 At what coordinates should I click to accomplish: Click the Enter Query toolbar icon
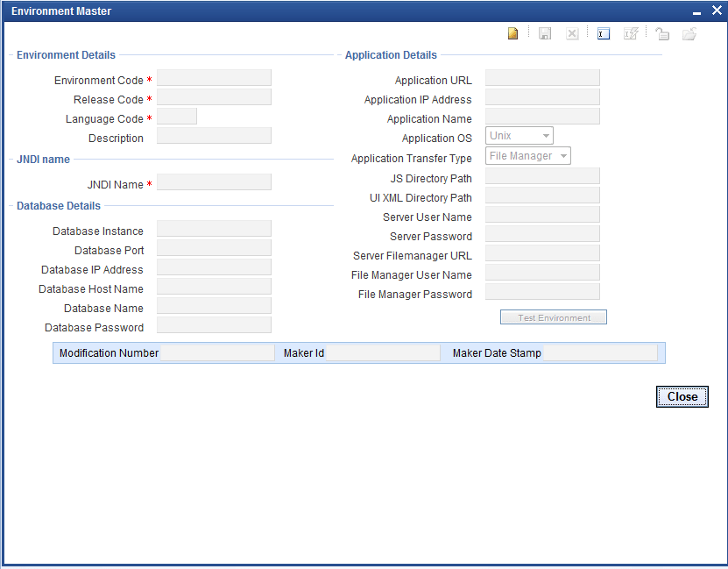point(603,33)
